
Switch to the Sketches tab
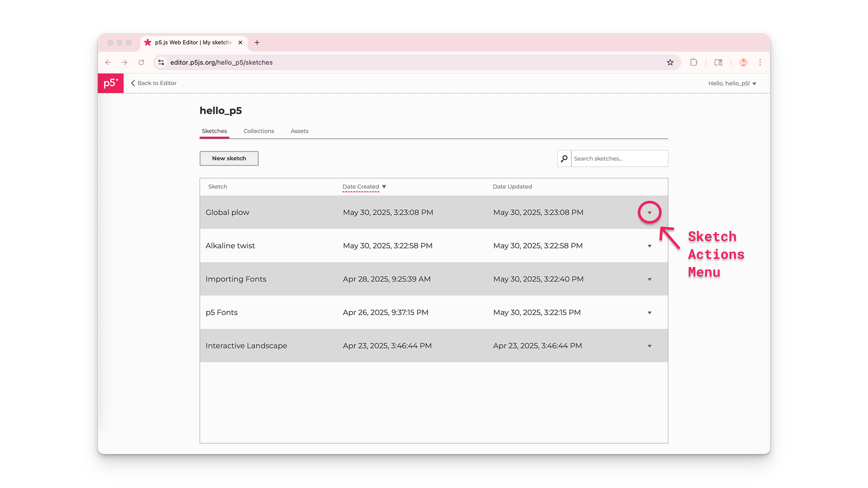pos(214,131)
